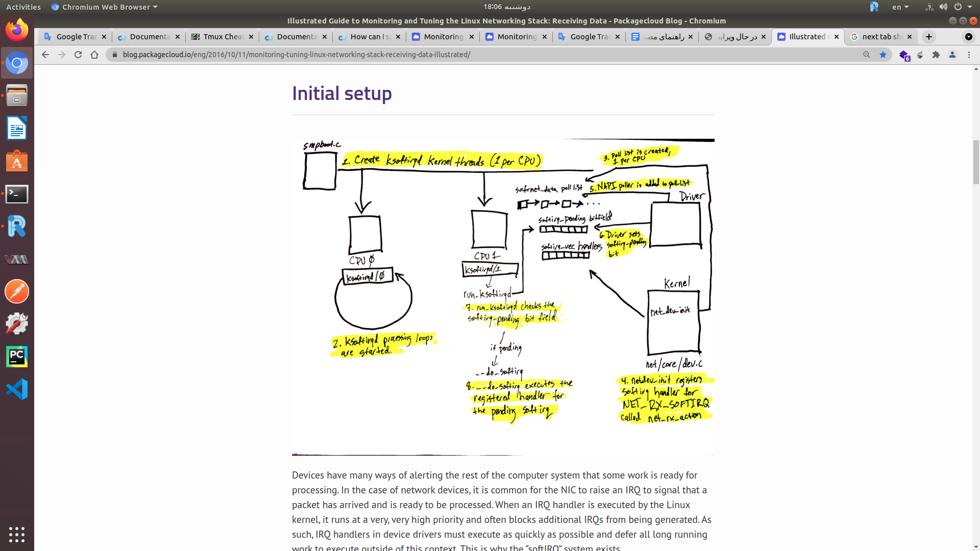This screenshot has width=980, height=551.
Task: Click the bookmark star icon
Action: pos(883,55)
